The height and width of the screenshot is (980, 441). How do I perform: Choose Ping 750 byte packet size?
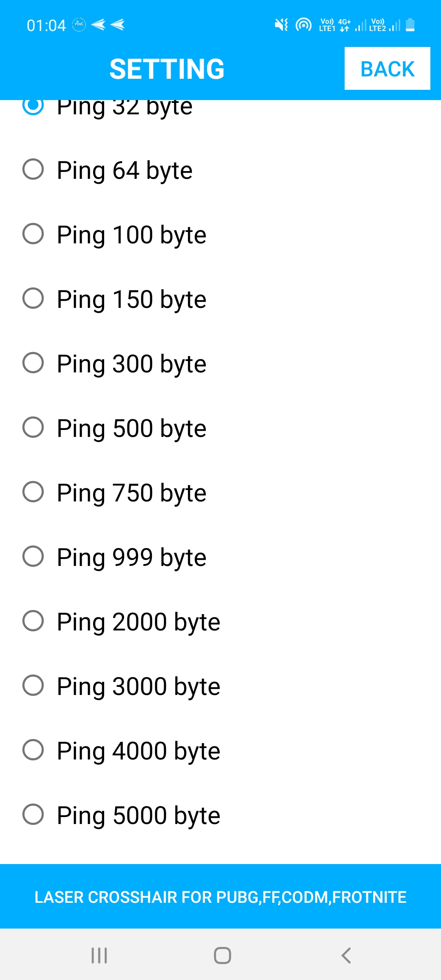[33, 492]
